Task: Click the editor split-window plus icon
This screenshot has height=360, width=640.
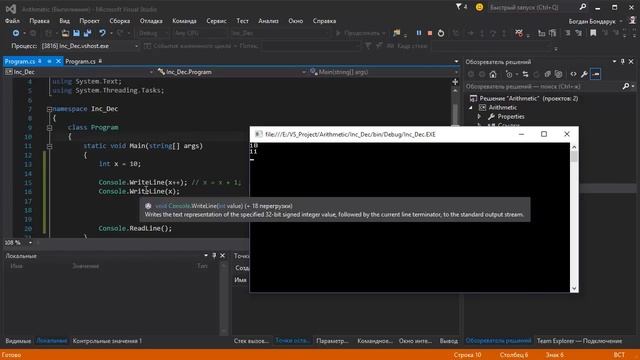Action: [455, 82]
